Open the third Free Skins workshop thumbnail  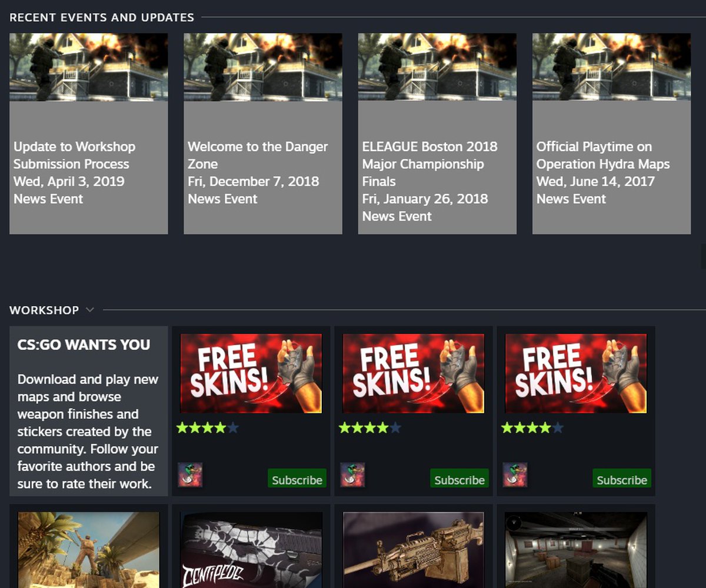point(576,373)
